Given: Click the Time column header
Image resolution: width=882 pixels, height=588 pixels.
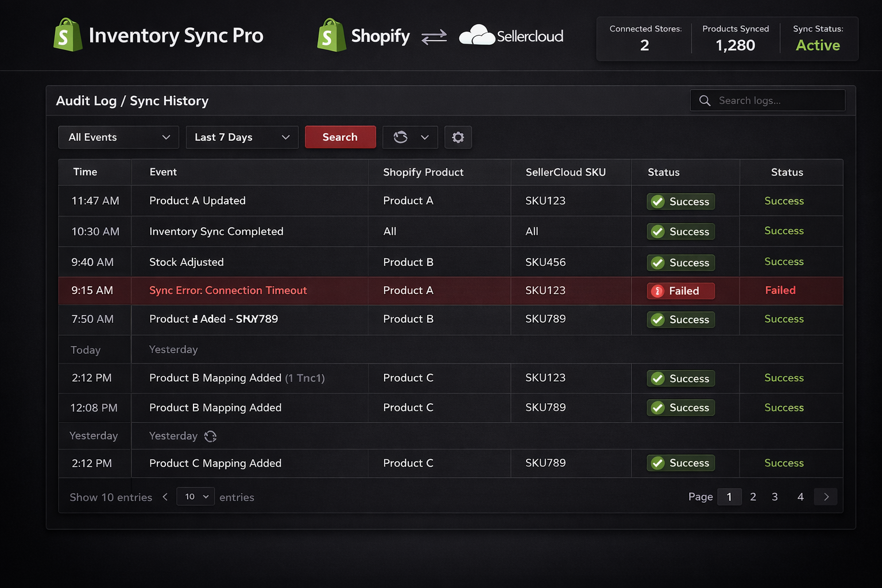Looking at the screenshot, I should point(85,172).
